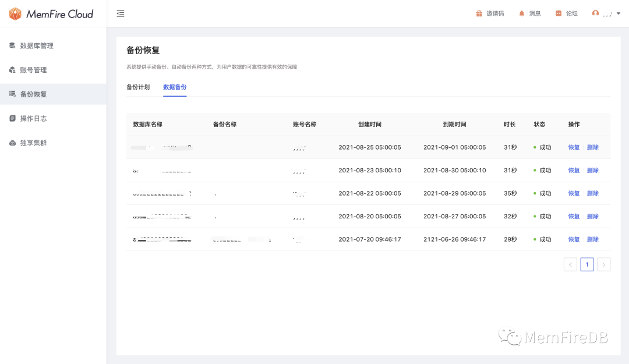Go to previous page with left arrow
The image size is (629, 364).
[570, 264]
